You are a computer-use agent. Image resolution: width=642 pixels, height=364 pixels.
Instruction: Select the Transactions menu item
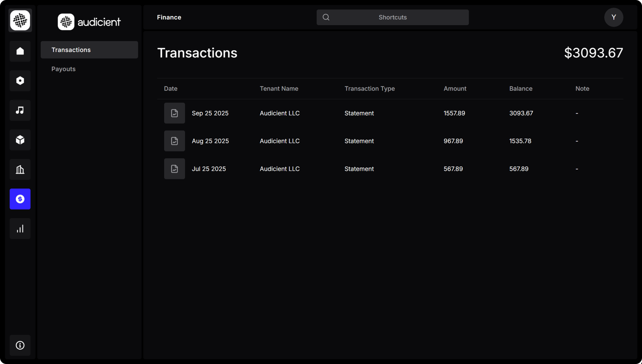[x=71, y=50]
